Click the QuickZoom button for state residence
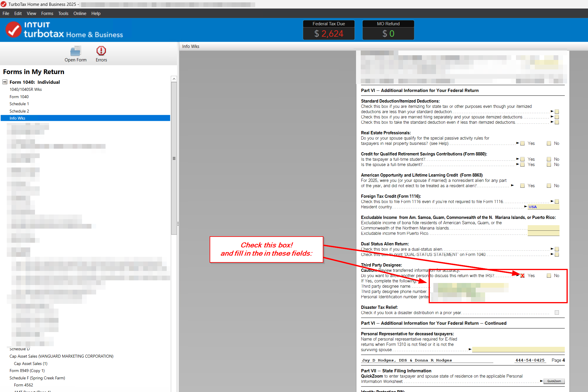 (554, 381)
